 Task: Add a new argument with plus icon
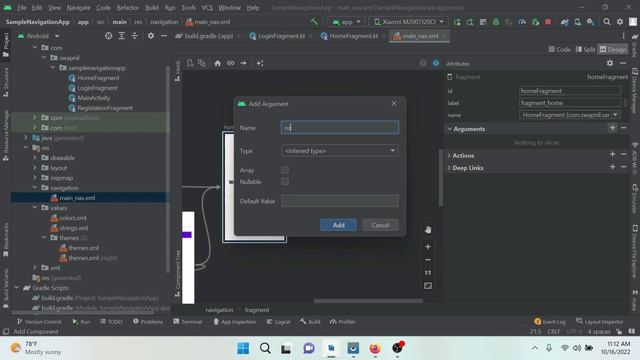click(x=612, y=128)
